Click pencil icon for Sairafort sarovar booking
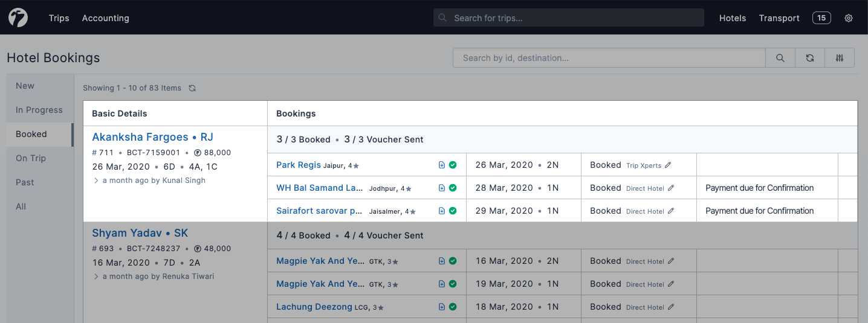 (671, 211)
